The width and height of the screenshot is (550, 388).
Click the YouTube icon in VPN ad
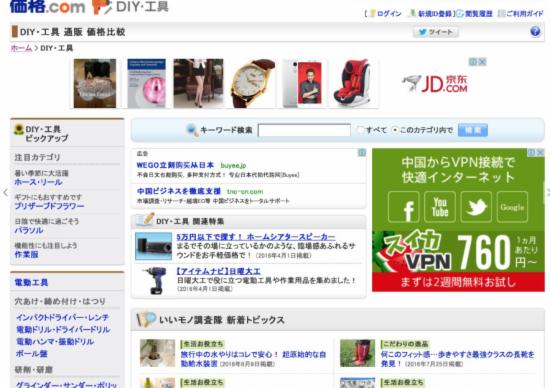(x=440, y=207)
